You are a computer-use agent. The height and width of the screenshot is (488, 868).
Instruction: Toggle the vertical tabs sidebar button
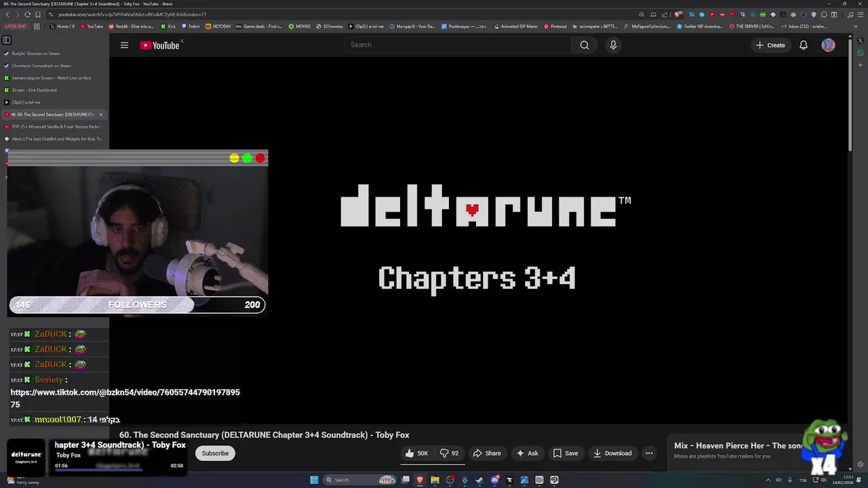click(7, 40)
